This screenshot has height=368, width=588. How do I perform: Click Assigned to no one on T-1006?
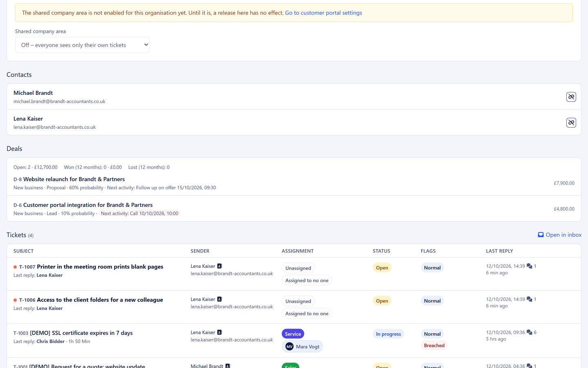307,314
